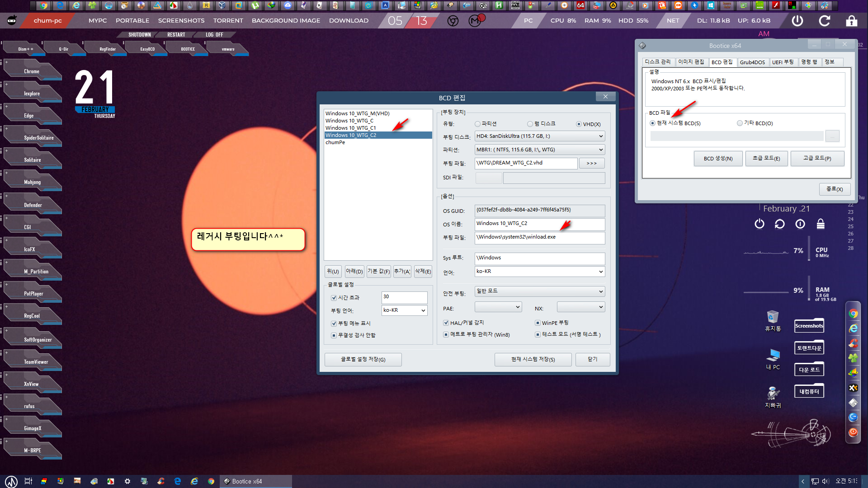
Task: Toggle HAL/커널 감지 checkbox
Action: point(446,323)
